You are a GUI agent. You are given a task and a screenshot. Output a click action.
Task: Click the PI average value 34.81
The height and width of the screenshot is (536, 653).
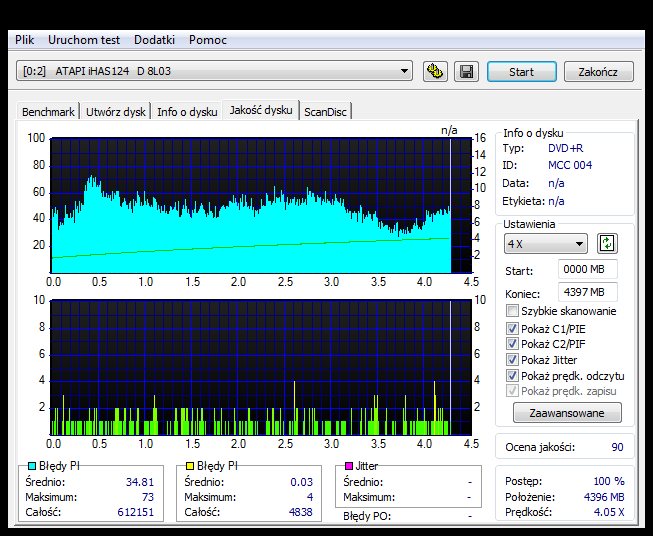(140, 482)
